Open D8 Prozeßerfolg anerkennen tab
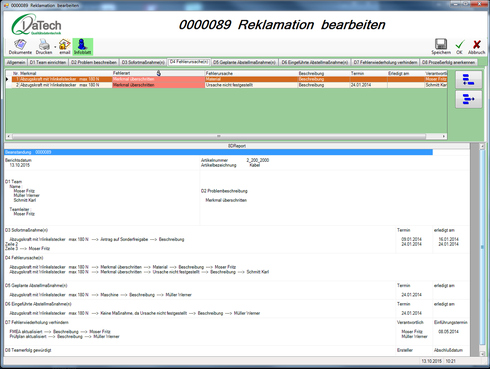490x369 pixels. point(448,62)
